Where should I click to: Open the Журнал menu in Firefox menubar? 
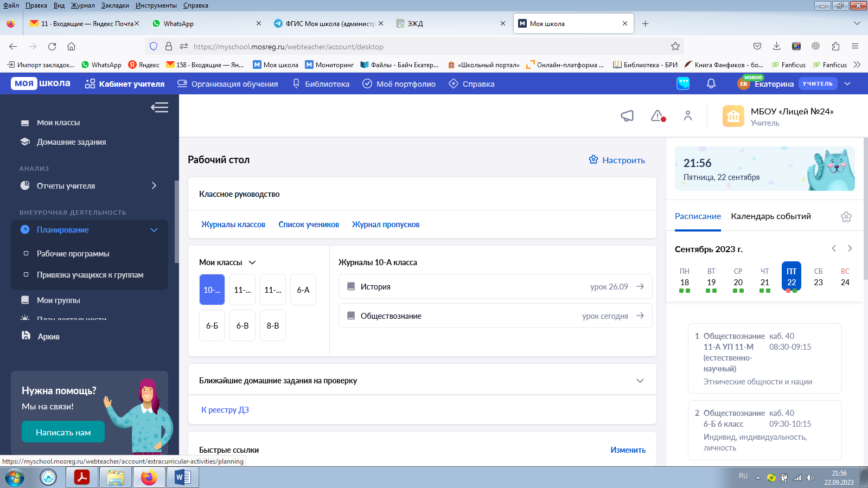pyautogui.click(x=83, y=5)
